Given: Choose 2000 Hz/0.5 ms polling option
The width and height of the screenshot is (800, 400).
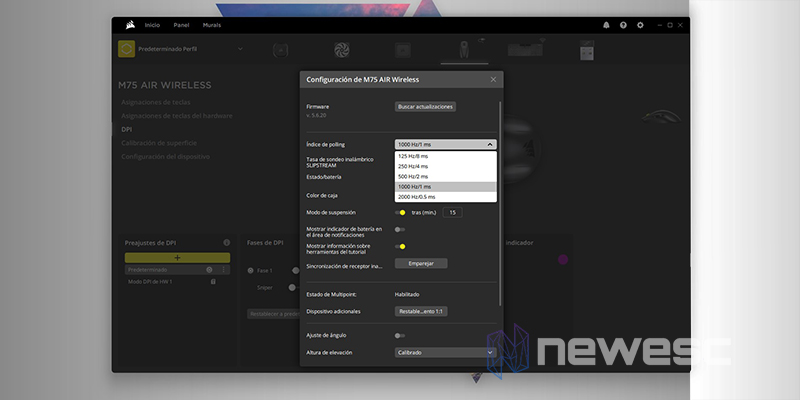Looking at the screenshot, I should (x=445, y=197).
